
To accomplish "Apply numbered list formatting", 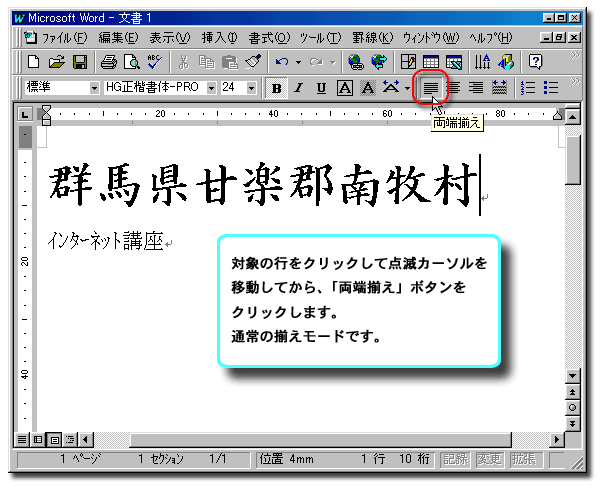I will tap(528, 88).
